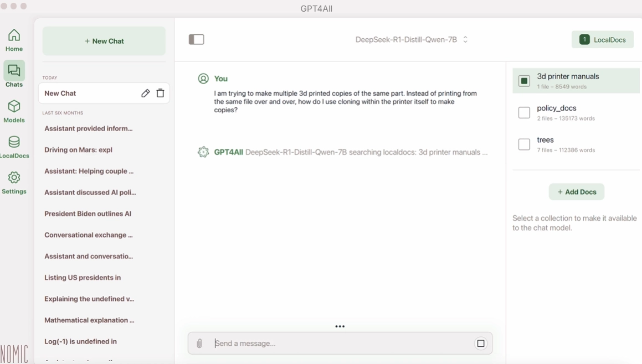Screen dimensions: 642x364
Task: Start a New Chat
Action: coord(104,41)
